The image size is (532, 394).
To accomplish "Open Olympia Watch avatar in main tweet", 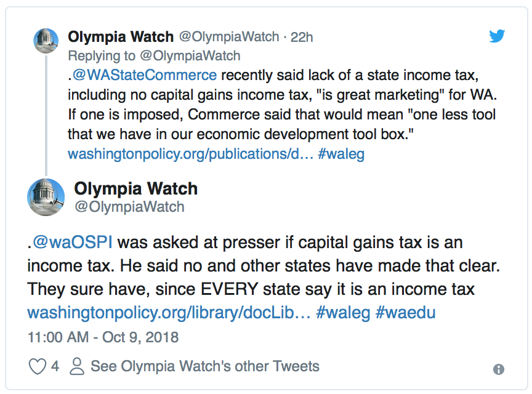I will [x=46, y=197].
